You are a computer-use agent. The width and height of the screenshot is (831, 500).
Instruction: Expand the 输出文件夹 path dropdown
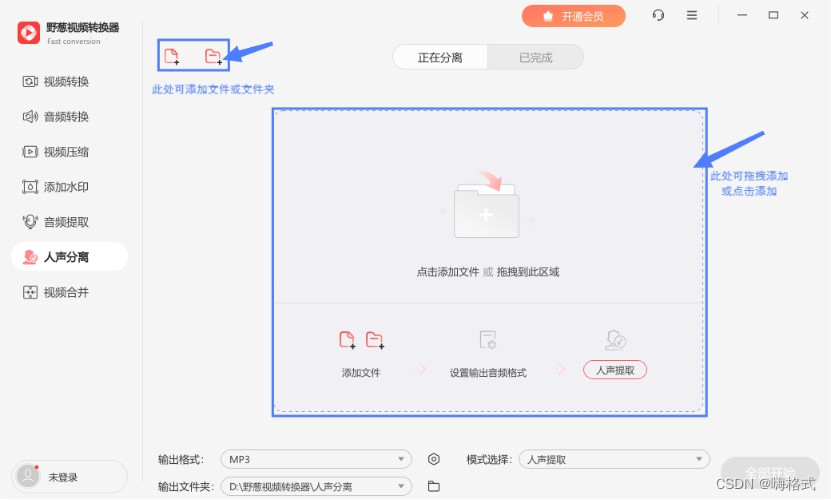coord(316,486)
